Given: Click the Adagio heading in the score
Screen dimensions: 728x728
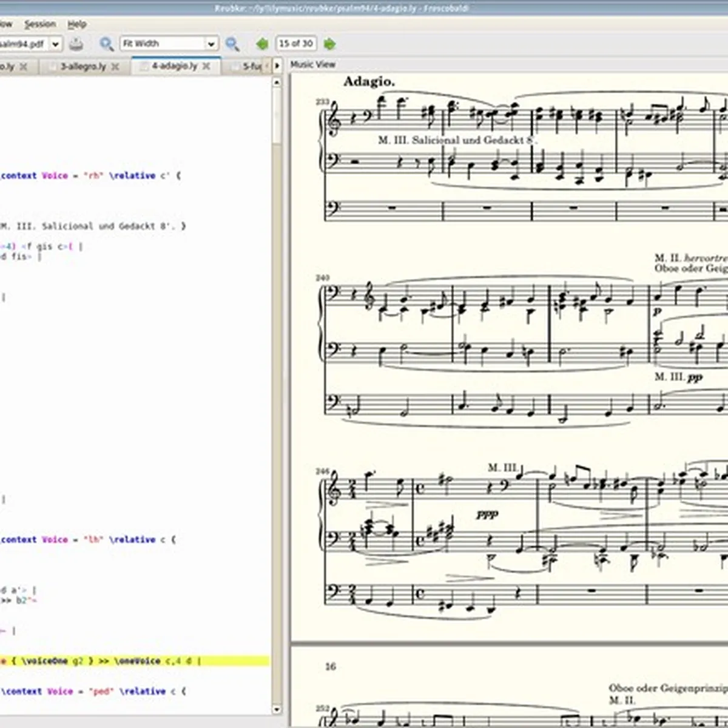Looking at the screenshot, I should [369, 81].
